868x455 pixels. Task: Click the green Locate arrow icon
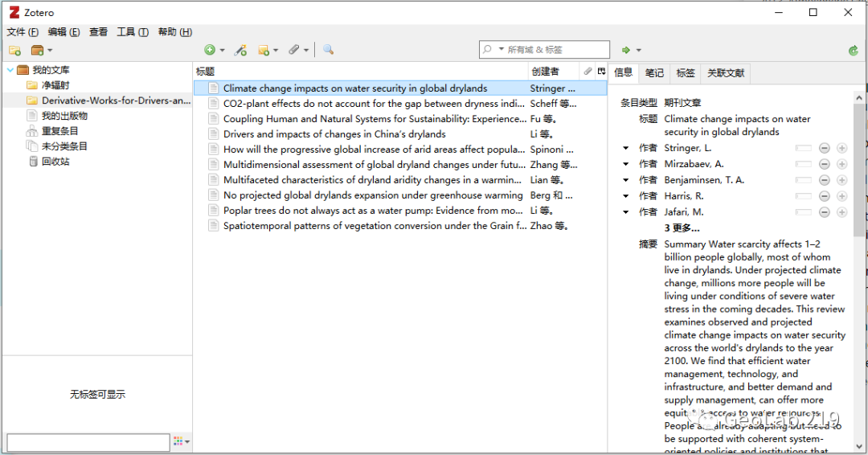(626, 50)
